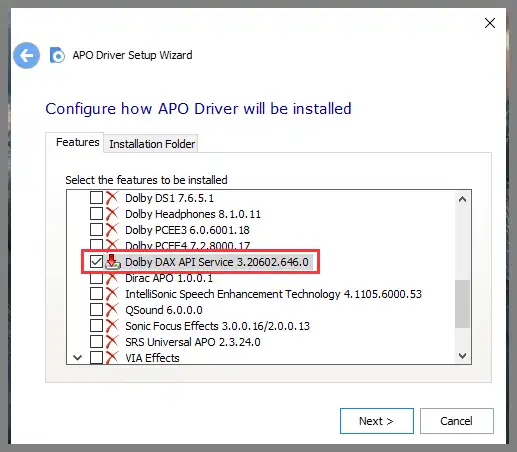Check the IntelliSonic Speech Enhancement Technology box

point(96,294)
